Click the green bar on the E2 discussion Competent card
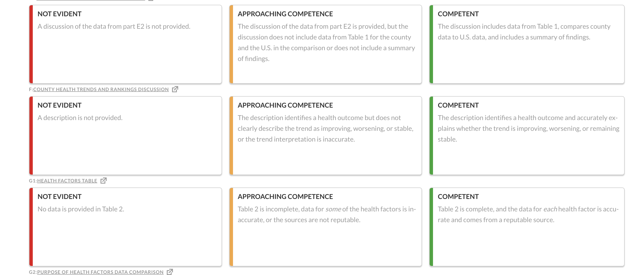The height and width of the screenshot is (275, 644). (431, 44)
